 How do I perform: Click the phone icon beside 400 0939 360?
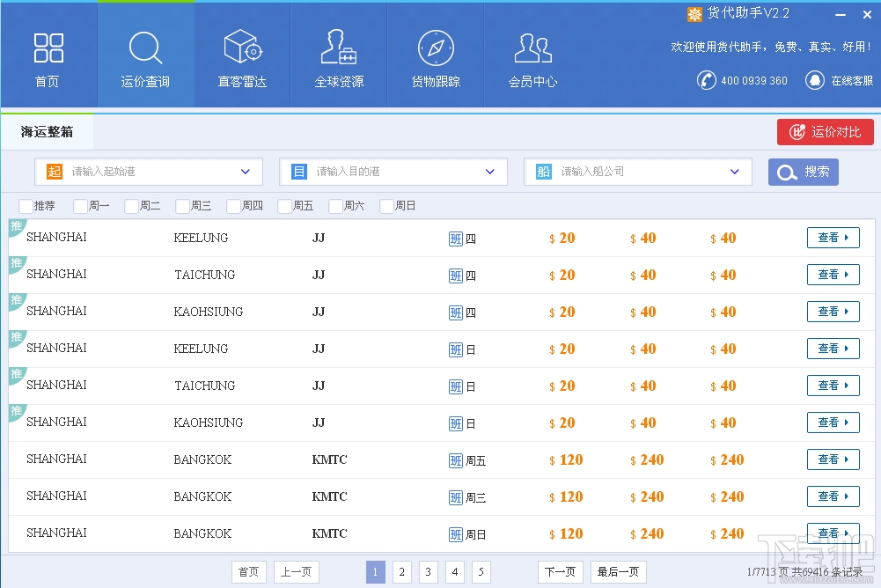tap(706, 80)
